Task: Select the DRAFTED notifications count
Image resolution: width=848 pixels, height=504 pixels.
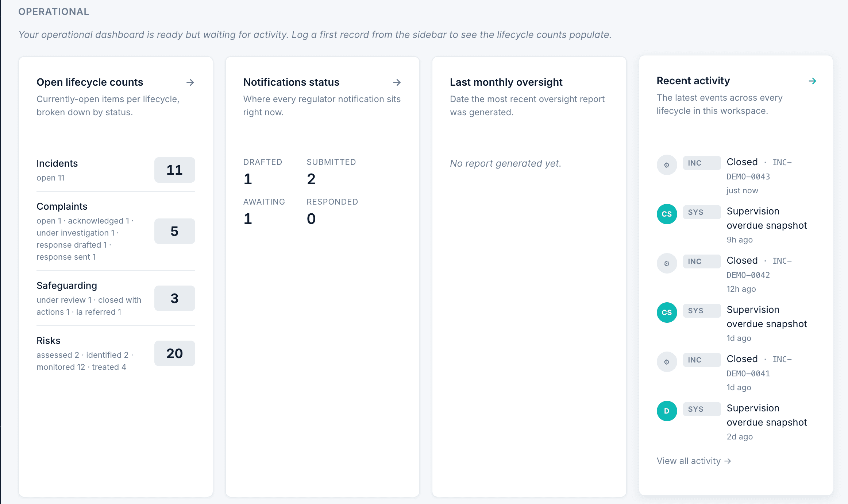Action: pos(248,179)
